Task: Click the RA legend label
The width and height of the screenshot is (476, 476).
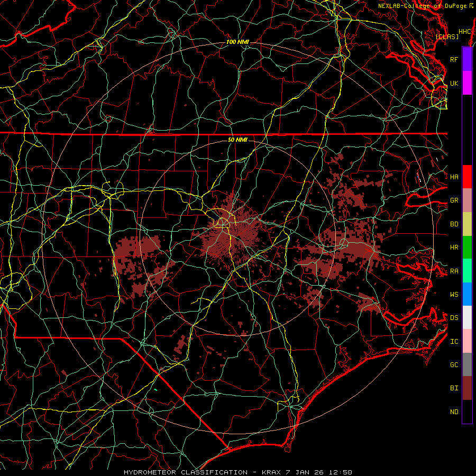Action: point(454,271)
